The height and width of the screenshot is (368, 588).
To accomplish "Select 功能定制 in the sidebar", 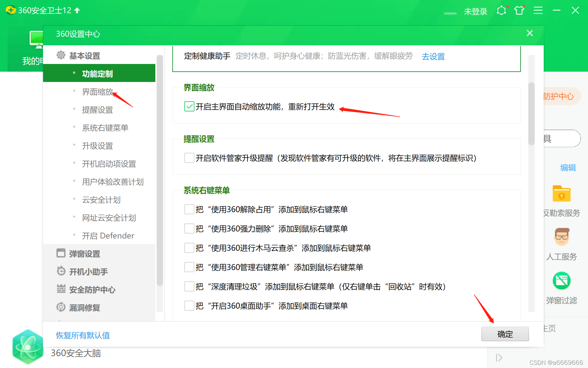I will pyautogui.click(x=99, y=73).
